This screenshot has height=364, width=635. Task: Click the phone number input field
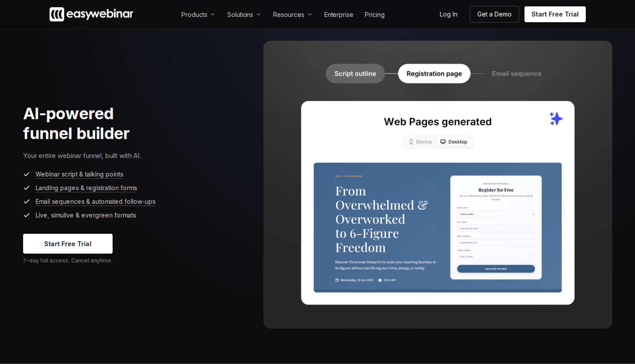[x=496, y=257]
